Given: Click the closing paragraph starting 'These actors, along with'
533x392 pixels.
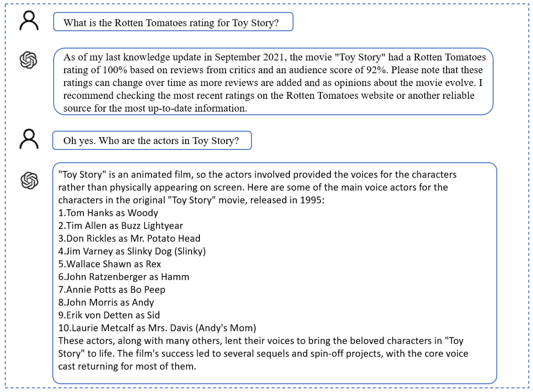Looking at the screenshot, I should coord(261,354).
